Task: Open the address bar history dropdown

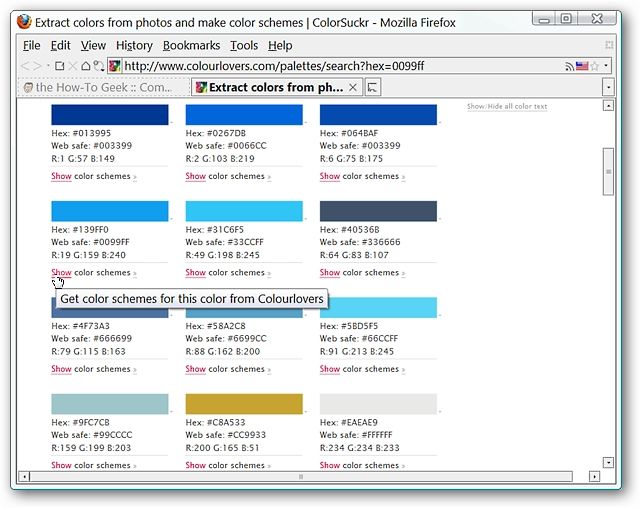Action: pos(606,66)
